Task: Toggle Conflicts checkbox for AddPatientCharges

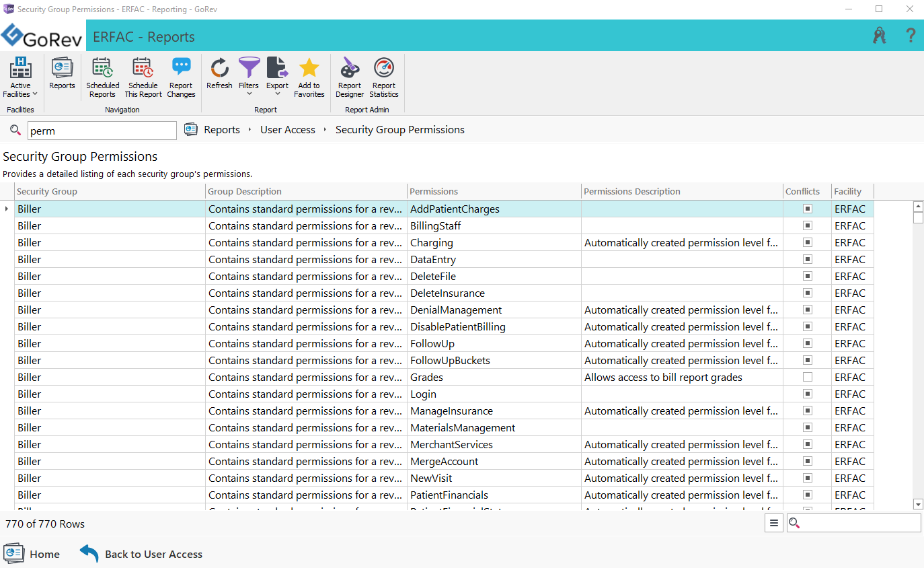Action: coord(808,209)
